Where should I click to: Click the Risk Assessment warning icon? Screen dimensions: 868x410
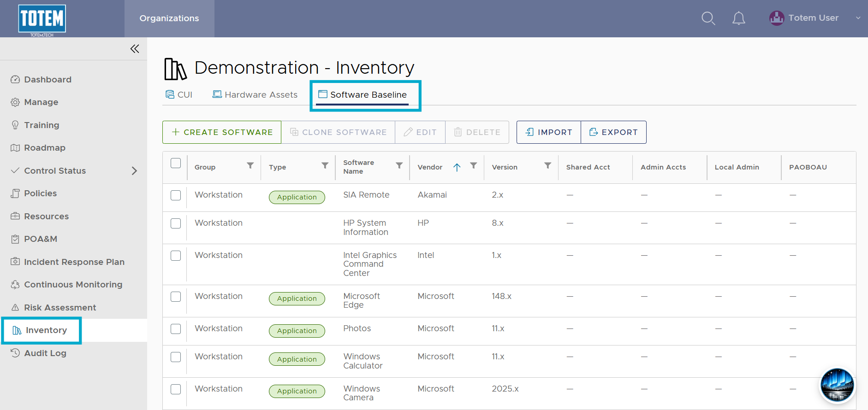[x=15, y=307]
